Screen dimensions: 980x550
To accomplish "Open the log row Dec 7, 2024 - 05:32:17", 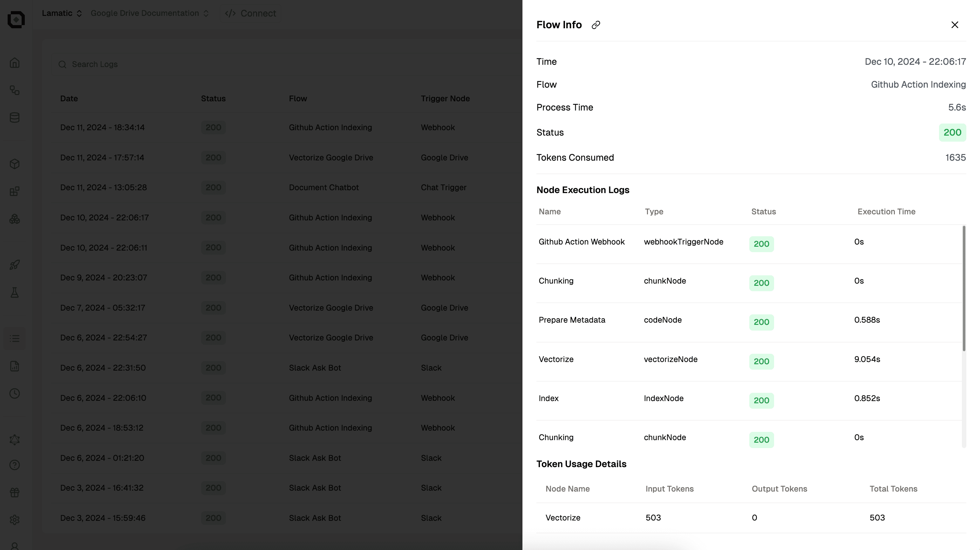I will point(287,307).
